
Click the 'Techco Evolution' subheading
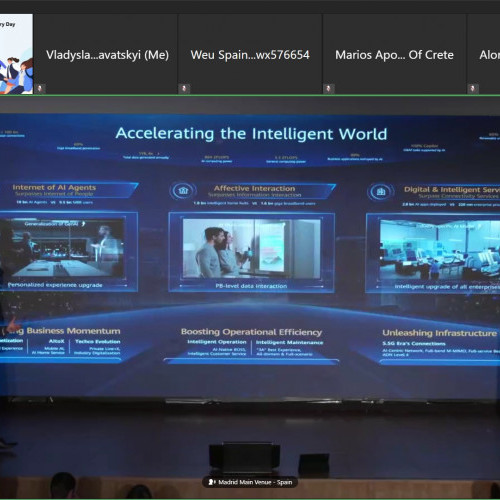[x=98, y=342]
